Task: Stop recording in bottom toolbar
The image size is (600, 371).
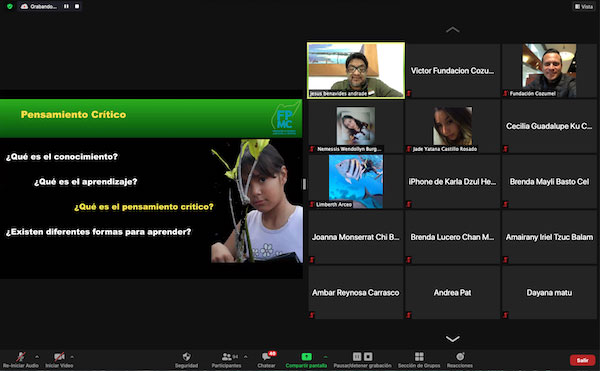Action: click(368, 356)
